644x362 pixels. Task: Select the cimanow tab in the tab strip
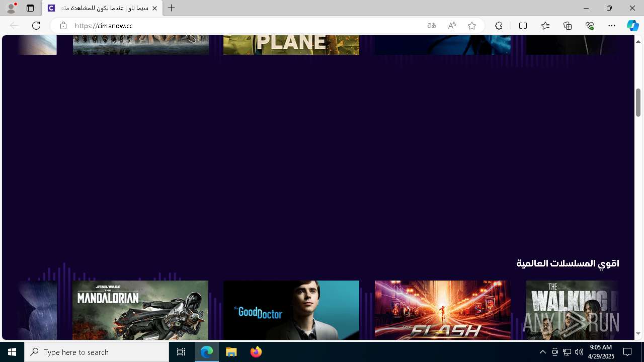(103, 8)
